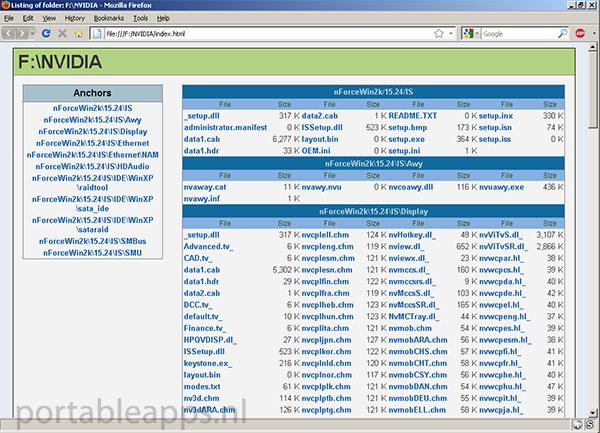Go to the Home page icon
This screenshot has height=433, width=600.
(x=78, y=34)
